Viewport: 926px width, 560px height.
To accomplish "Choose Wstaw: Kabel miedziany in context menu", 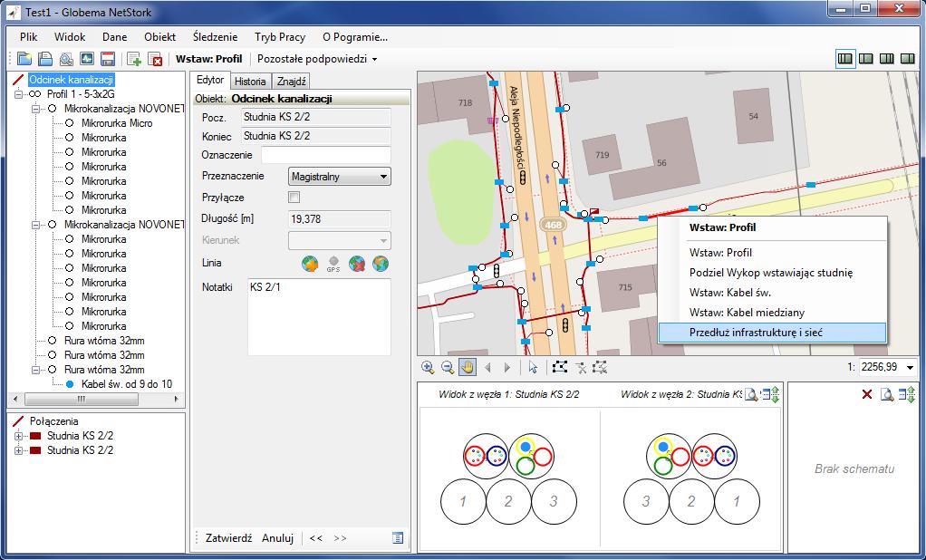I will [x=772, y=313].
